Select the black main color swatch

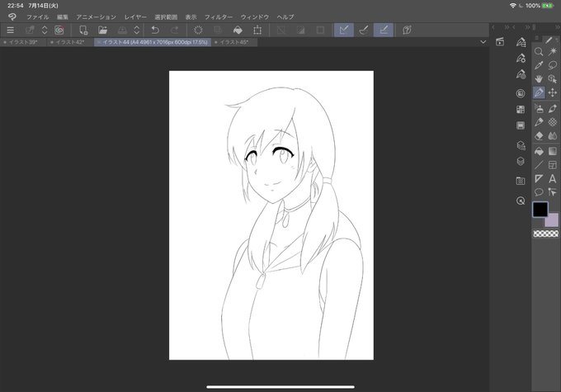tap(540, 210)
